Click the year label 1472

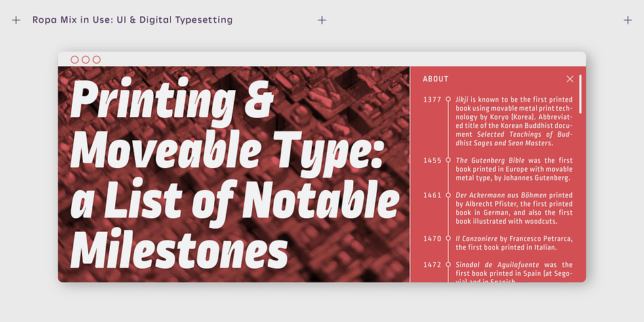432,265
